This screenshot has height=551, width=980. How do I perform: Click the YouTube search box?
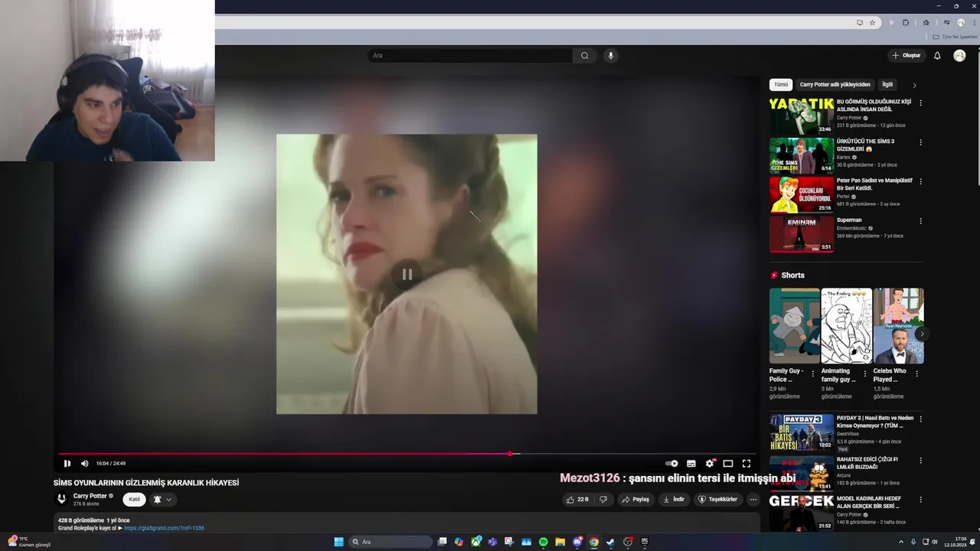click(x=469, y=55)
